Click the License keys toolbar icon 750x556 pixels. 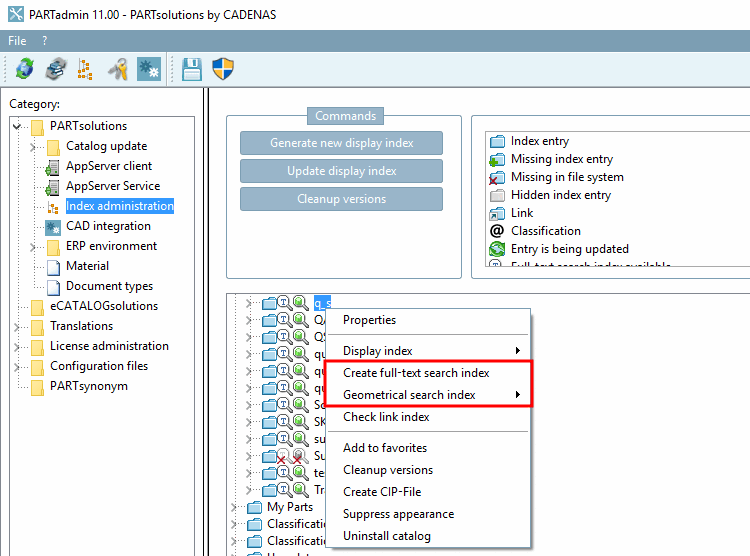tap(118, 69)
